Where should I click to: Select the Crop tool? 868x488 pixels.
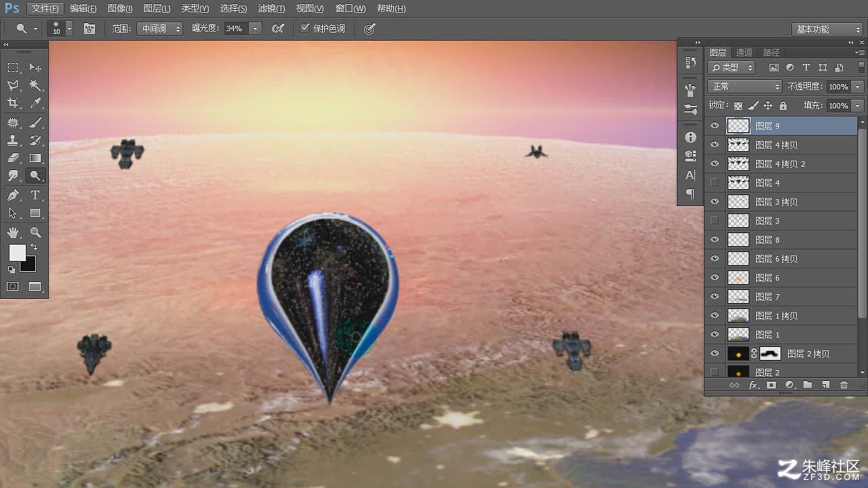coord(13,103)
